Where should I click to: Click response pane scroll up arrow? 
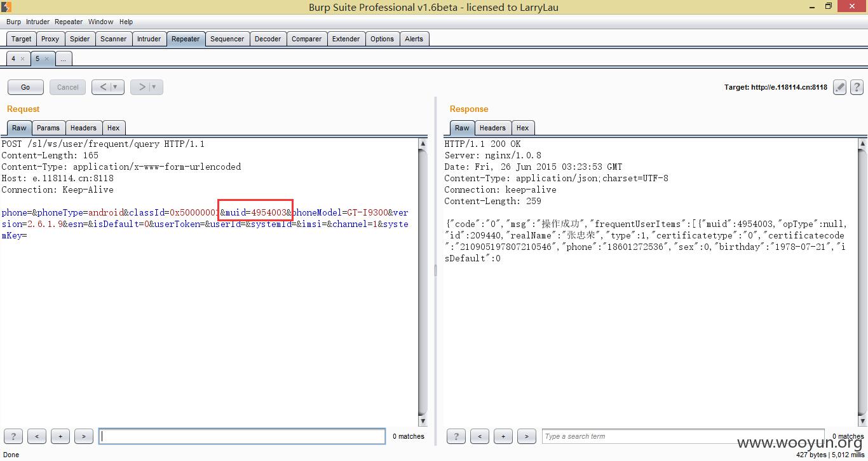[x=862, y=144]
